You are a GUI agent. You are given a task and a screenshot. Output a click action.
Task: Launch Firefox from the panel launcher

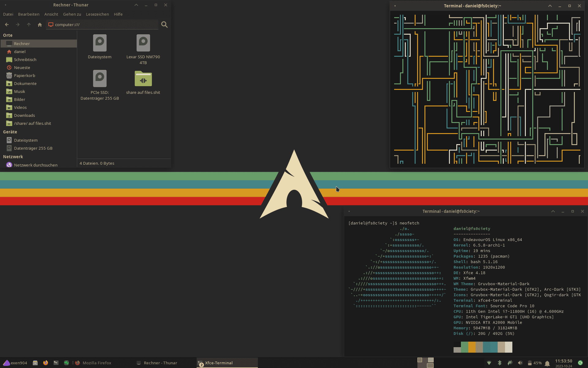pos(46,363)
